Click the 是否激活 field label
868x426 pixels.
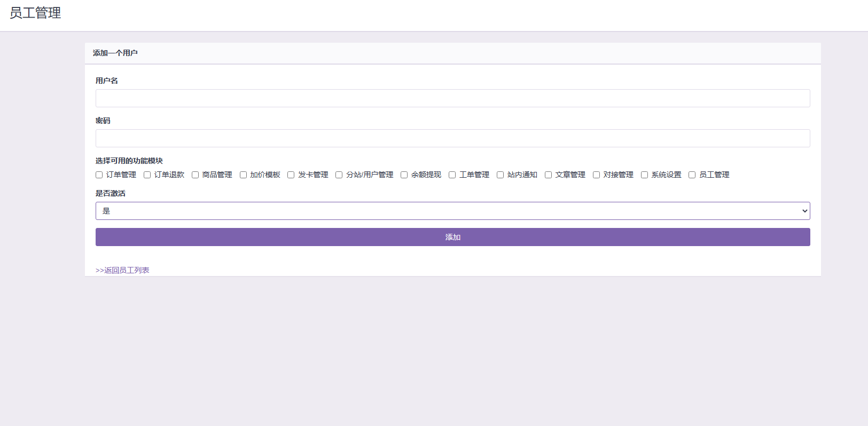tap(111, 193)
